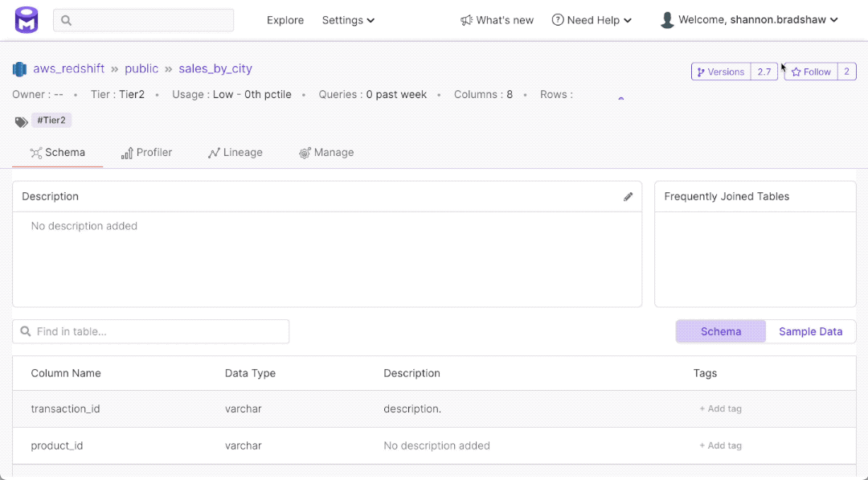Image resolution: width=868 pixels, height=480 pixels.
Task: Open the shannon.bradshaw user menu
Action: (758, 20)
